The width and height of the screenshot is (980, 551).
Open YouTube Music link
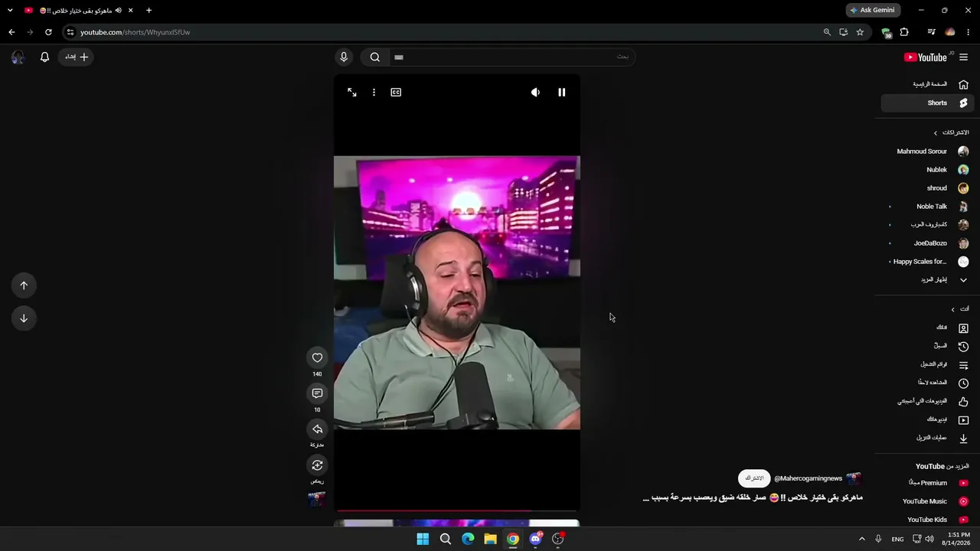[x=926, y=501]
